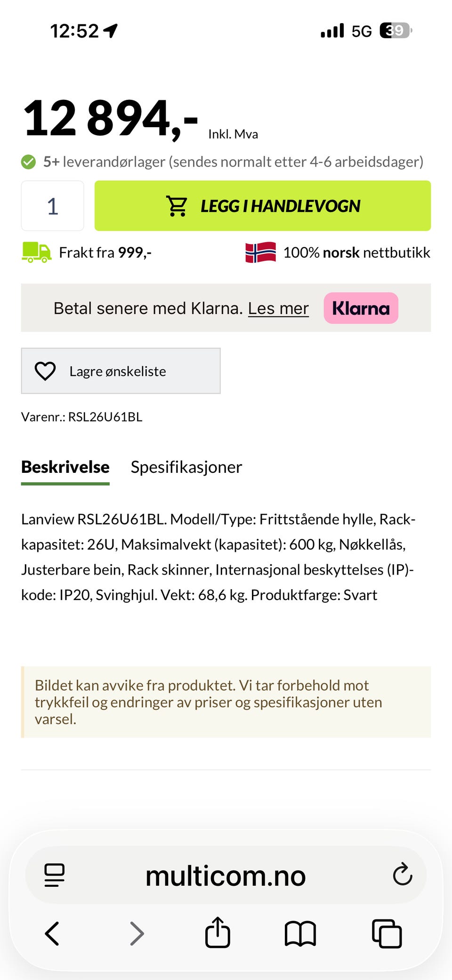Click the Lagre ønskeliste button
This screenshot has height=980, width=452.
(x=121, y=371)
